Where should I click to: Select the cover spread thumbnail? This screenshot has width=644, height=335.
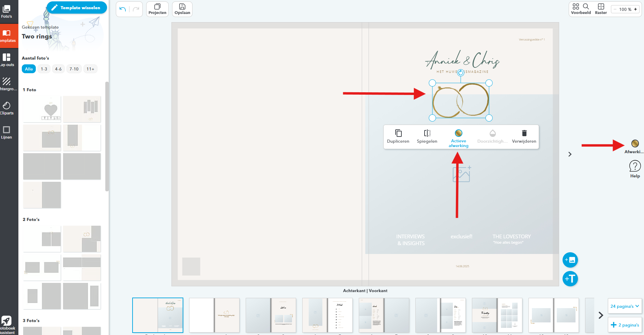[158, 315]
